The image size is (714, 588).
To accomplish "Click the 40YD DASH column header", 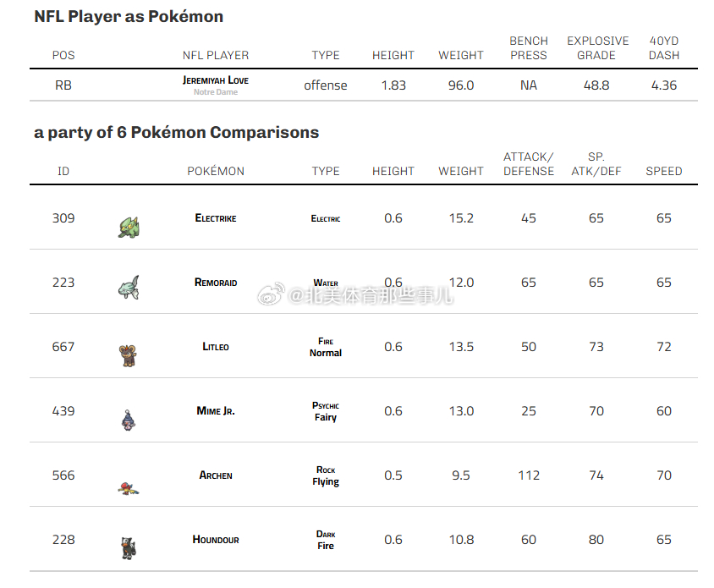I will 664,48.
